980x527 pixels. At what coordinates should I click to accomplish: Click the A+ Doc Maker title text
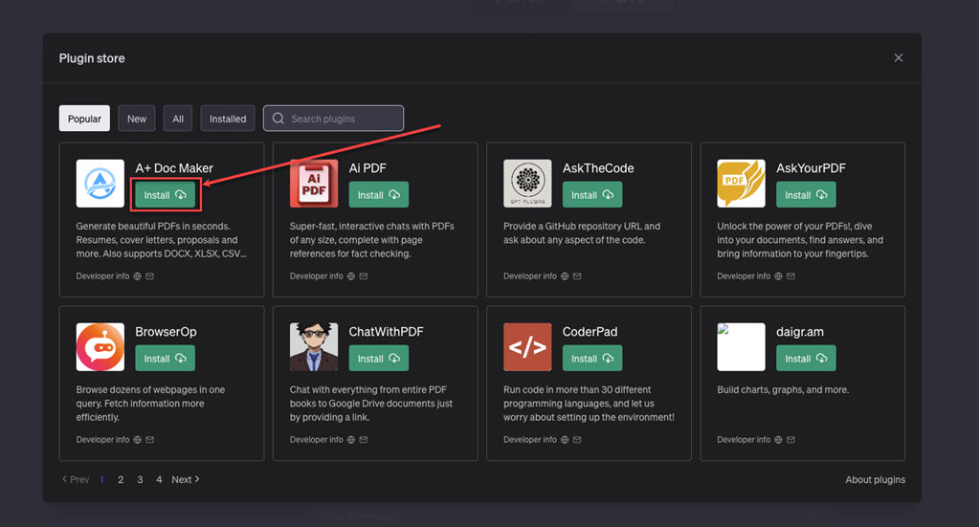[x=174, y=168]
